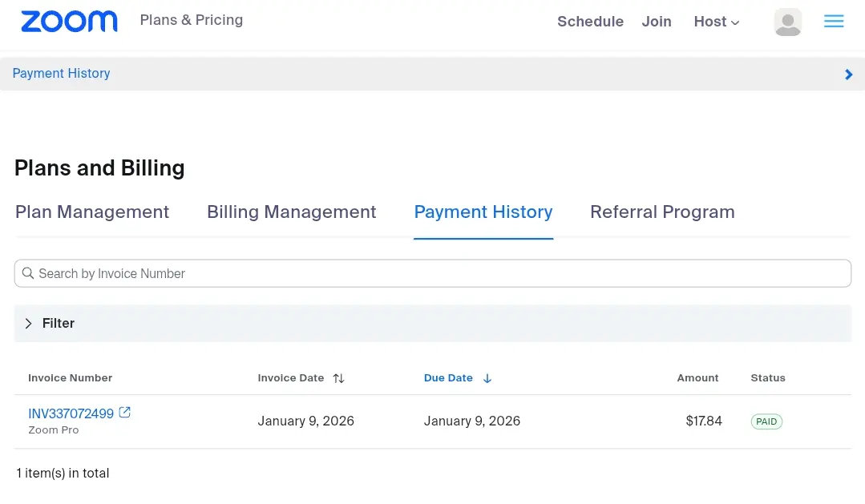Click the Invoice Date column header
Image resolution: width=865 pixels, height=504 pixels.
tap(291, 377)
